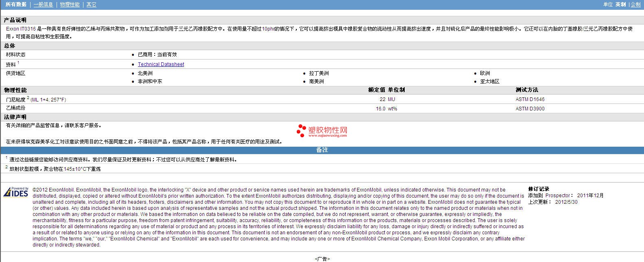Select the 拉丁美洲 region entry

pyautogui.click(x=319, y=73)
